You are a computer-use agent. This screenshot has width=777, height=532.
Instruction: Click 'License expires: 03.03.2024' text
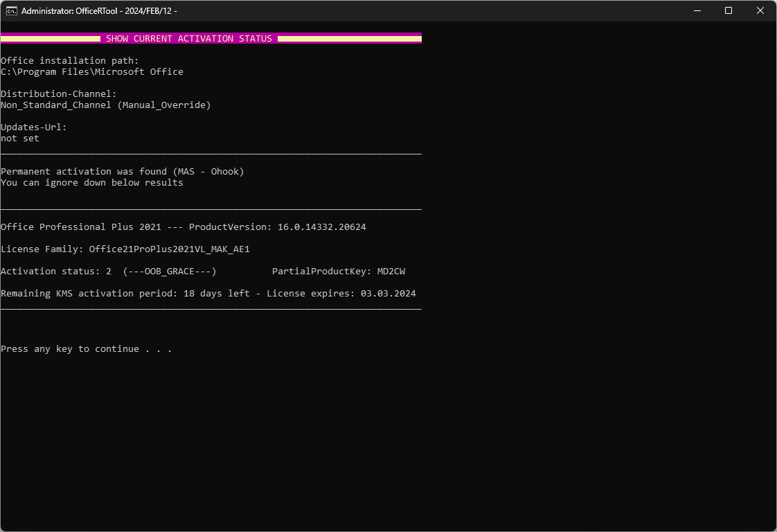[x=341, y=294]
